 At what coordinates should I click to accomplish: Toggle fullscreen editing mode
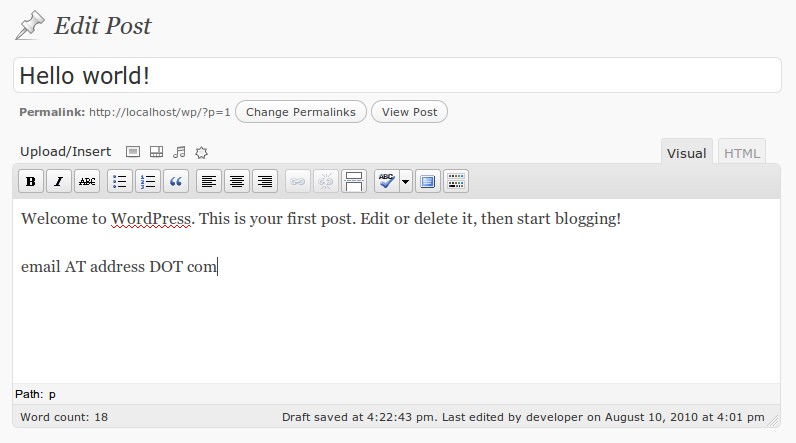tap(428, 181)
